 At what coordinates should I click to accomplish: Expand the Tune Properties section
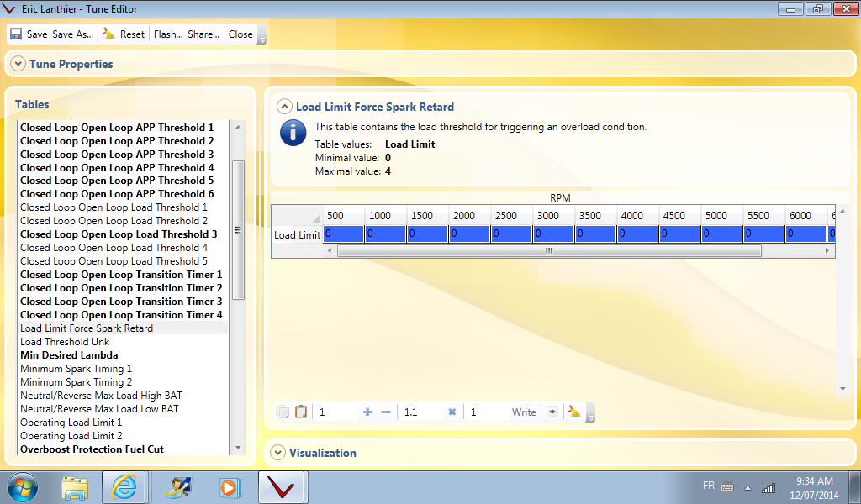point(18,64)
